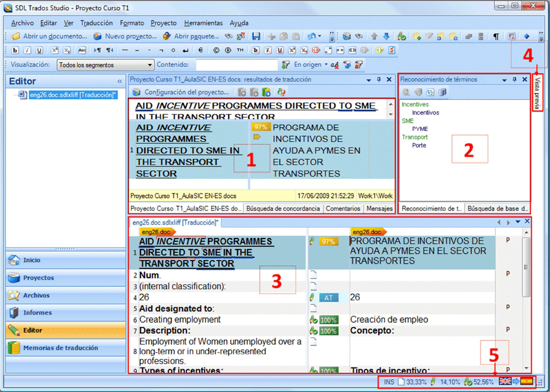Insert the Euro symbol
This screenshot has width=550, height=392.
point(201,50)
